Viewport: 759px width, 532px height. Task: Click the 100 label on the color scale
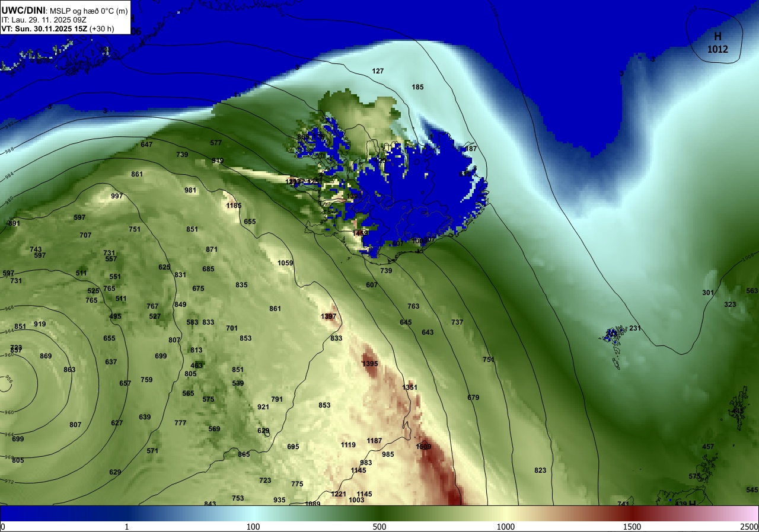click(x=253, y=527)
